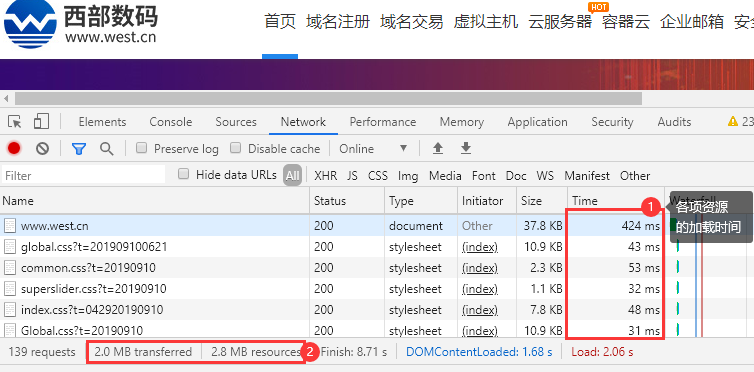The height and width of the screenshot is (372, 754).
Task: Check Hide data URLs
Action: pyautogui.click(x=183, y=174)
